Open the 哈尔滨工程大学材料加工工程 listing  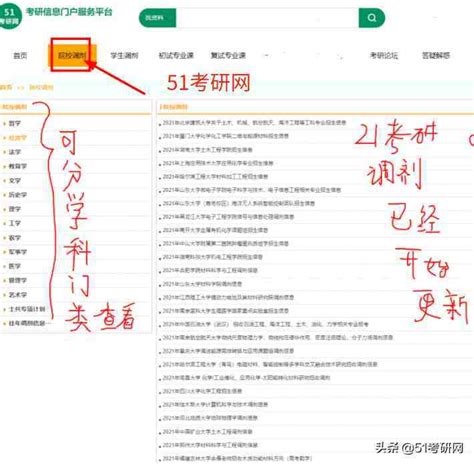click(x=215, y=176)
